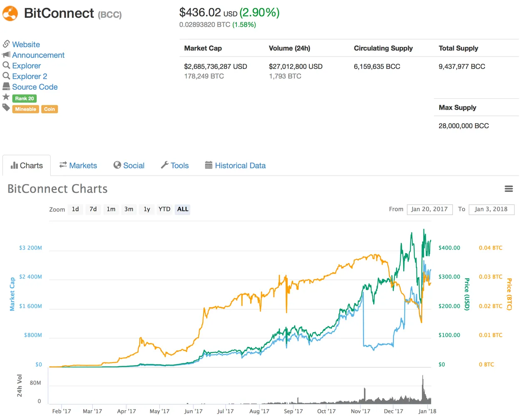Click the November volume spike bar

pyautogui.click(x=365, y=395)
